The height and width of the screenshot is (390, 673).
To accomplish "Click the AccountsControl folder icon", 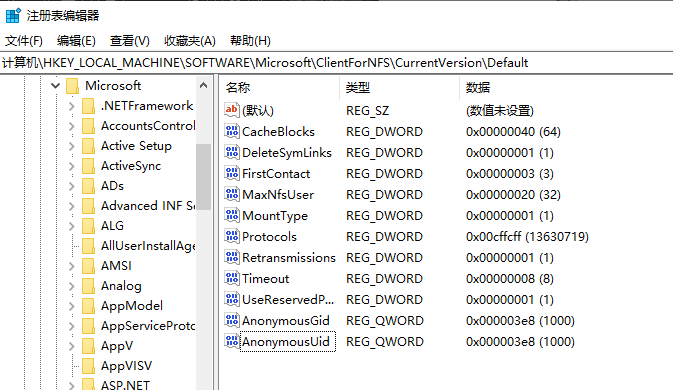I will coord(88,126).
